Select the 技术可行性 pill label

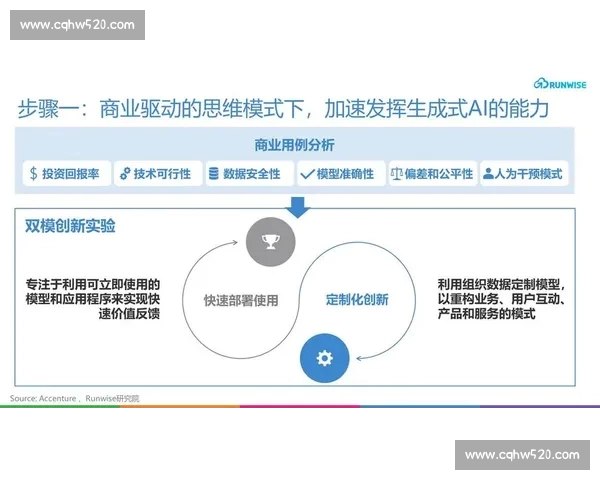tap(162, 174)
